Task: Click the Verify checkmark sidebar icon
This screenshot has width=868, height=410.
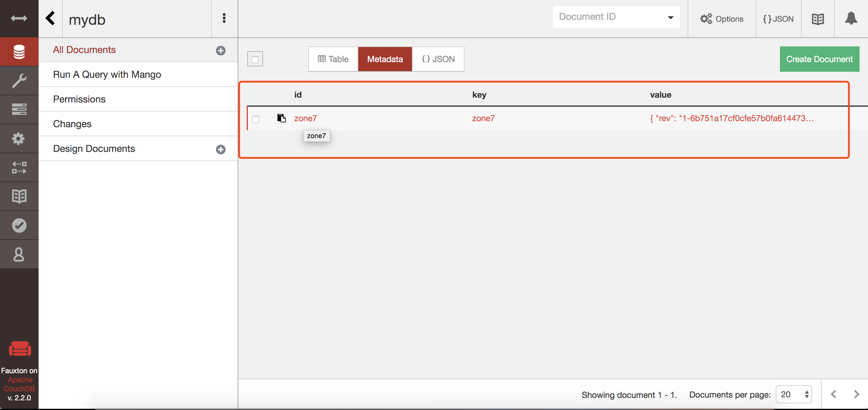Action: (19, 225)
